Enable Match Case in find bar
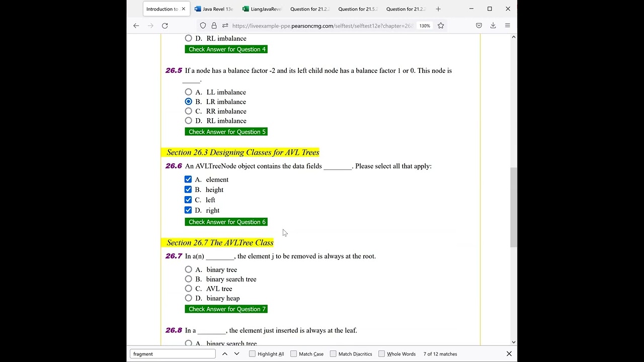The image size is (644, 362). tap(293, 354)
